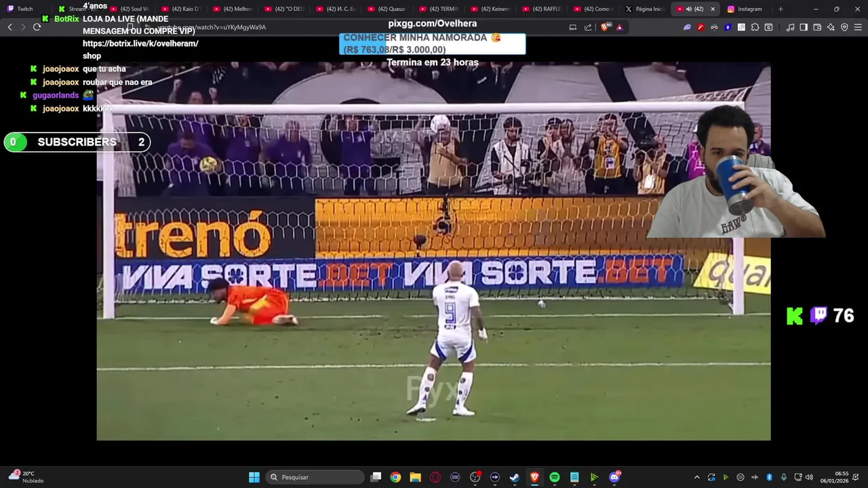Click the Bluetooth tray icon
The image size is (868, 488).
(x=769, y=477)
